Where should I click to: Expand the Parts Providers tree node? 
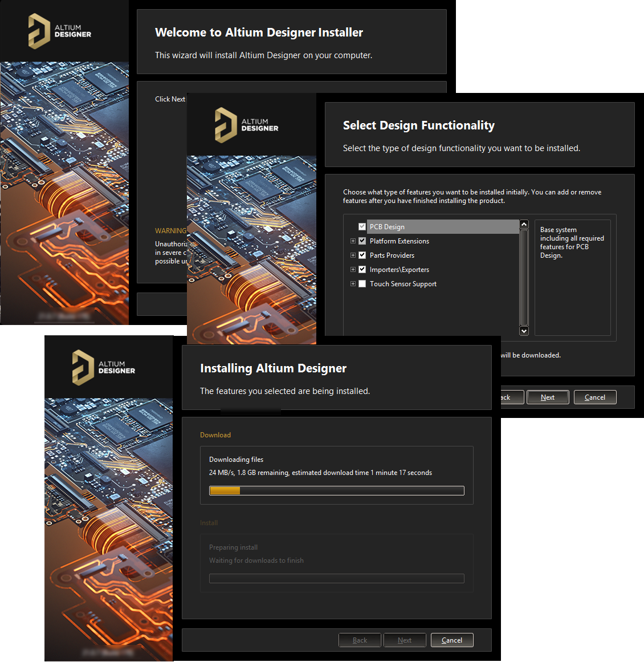tap(353, 255)
